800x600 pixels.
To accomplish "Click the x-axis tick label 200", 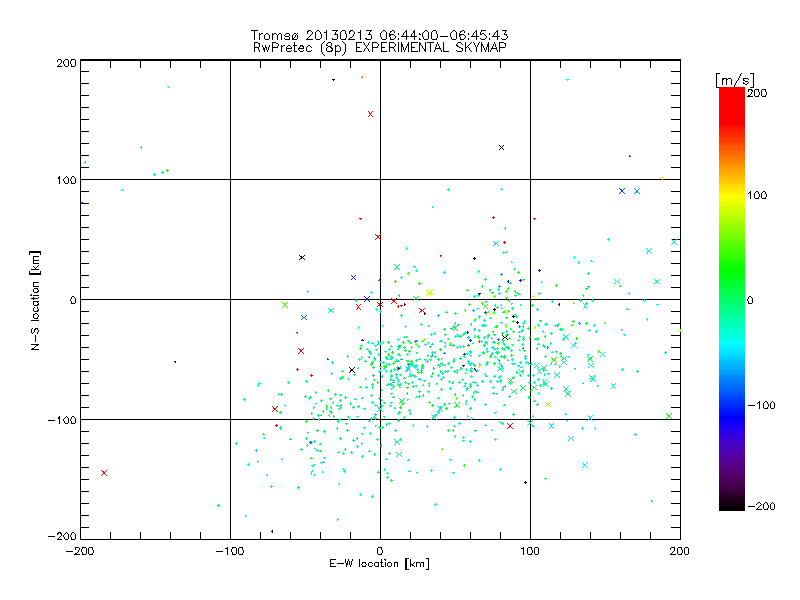I will (680, 551).
